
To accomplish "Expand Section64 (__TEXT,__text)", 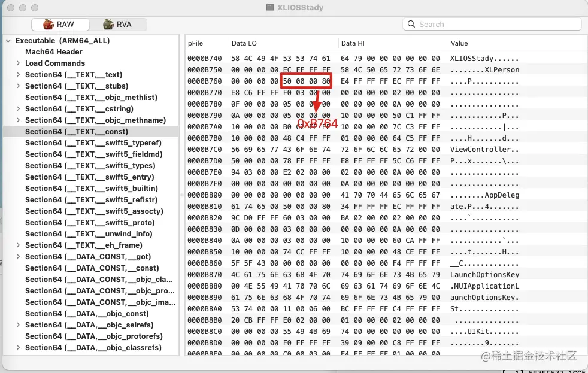I will (18, 75).
